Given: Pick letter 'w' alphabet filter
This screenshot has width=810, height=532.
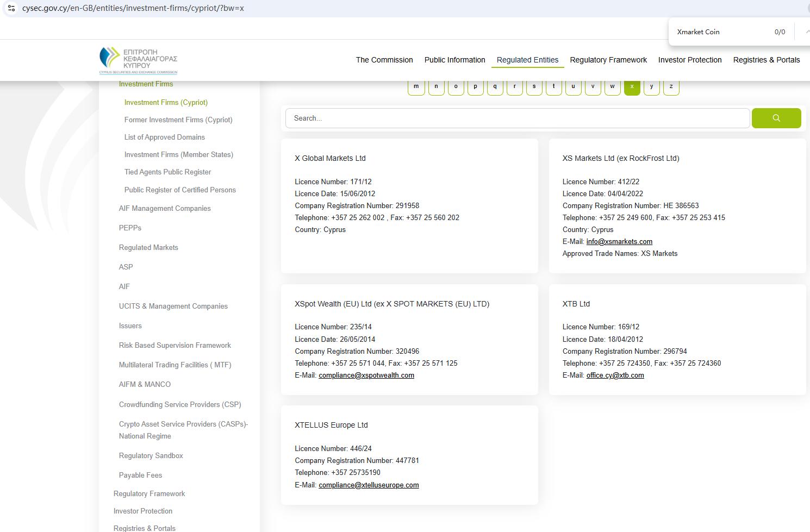Looking at the screenshot, I should click(x=612, y=87).
